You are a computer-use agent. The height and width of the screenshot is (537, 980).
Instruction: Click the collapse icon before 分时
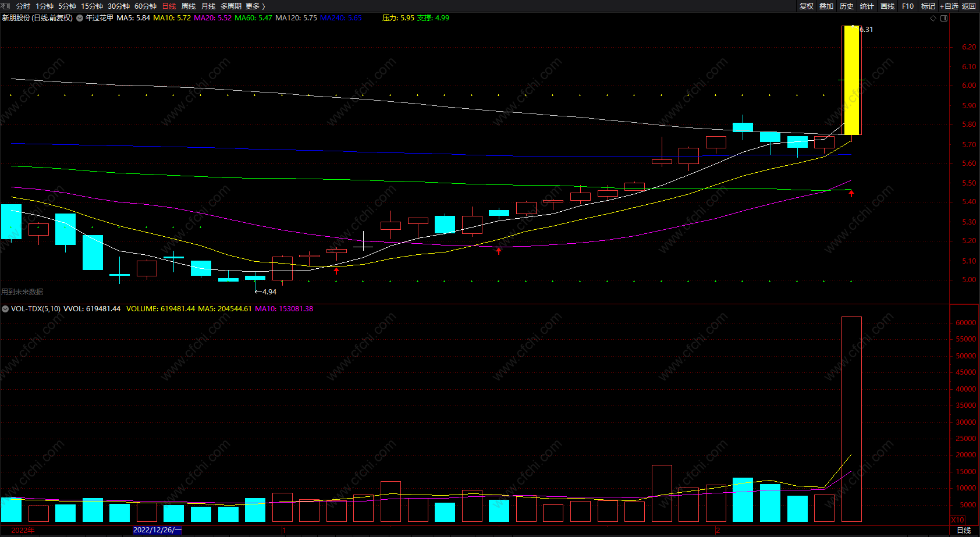tap(6, 6)
